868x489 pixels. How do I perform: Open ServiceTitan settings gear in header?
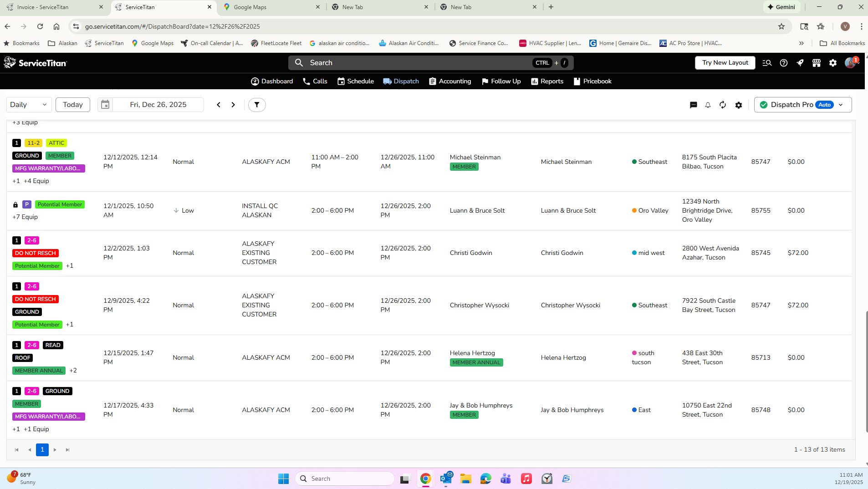coord(833,63)
